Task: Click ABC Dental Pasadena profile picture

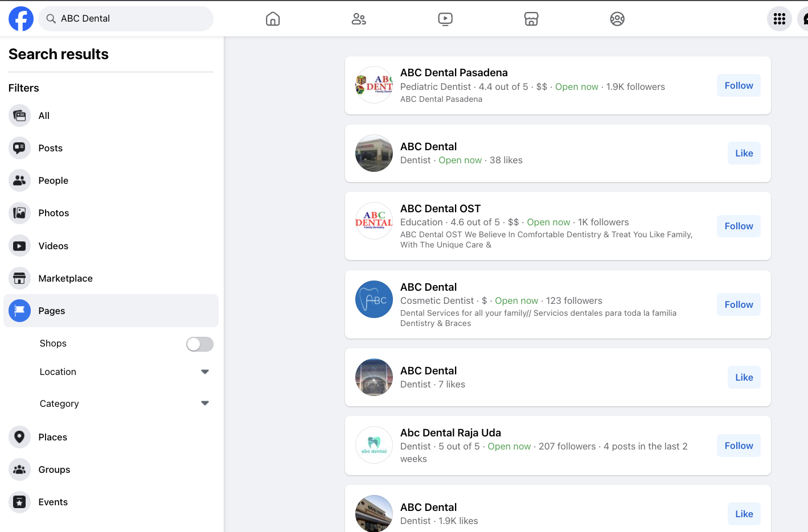Action: tap(374, 85)
